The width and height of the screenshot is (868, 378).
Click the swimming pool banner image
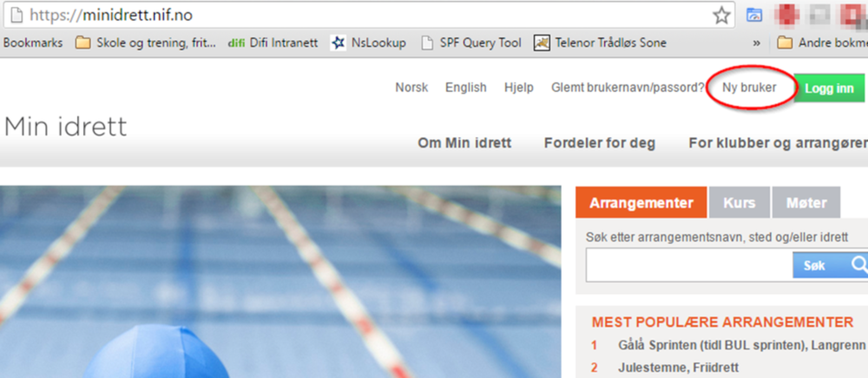280,282
